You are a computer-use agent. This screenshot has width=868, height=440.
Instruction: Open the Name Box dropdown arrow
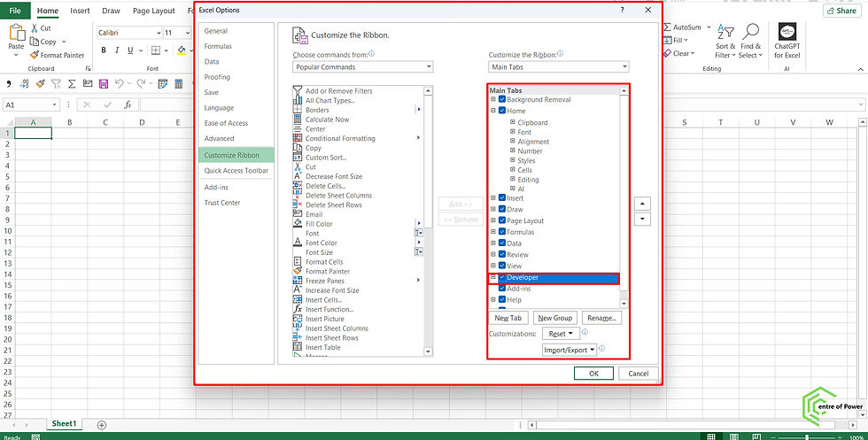tap(55, 104)
